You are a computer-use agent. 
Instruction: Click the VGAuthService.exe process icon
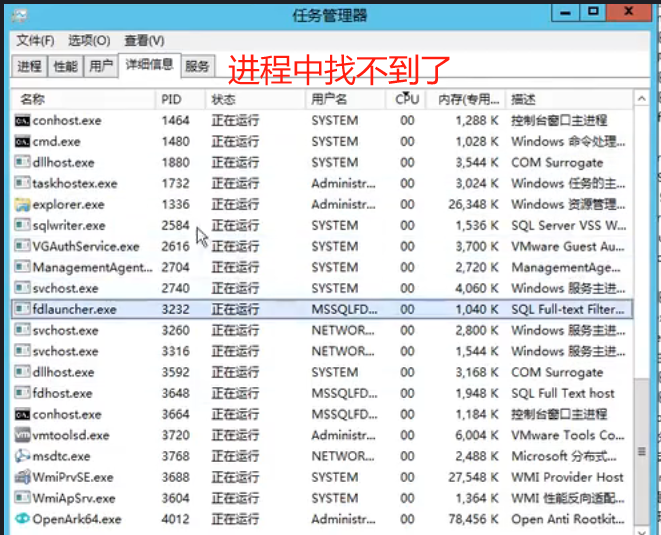tap(22, 246)
